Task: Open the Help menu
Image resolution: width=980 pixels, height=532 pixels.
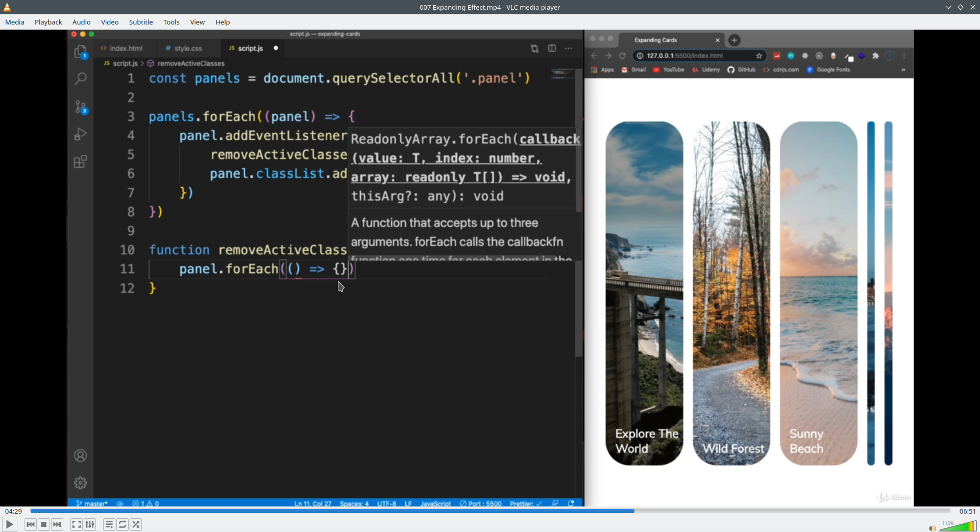Action: pyautogui.click(x=223, y=22)
